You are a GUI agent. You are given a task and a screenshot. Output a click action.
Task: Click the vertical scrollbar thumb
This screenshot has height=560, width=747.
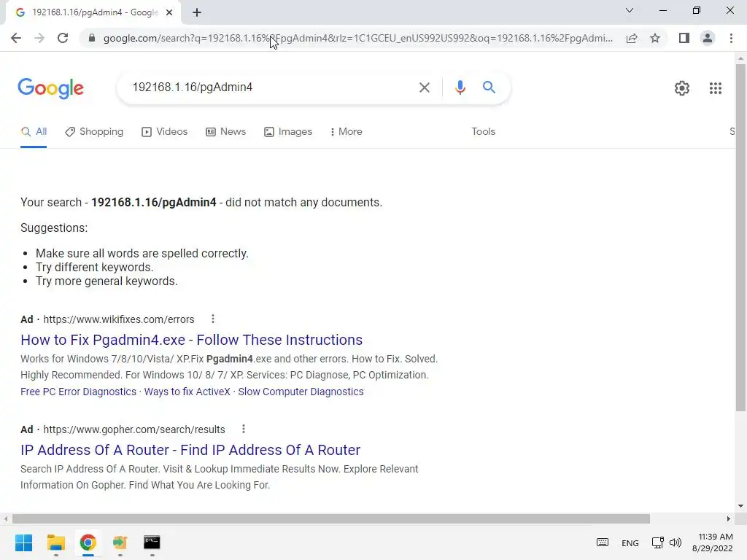pyautogui.click(x=740, y=237)
